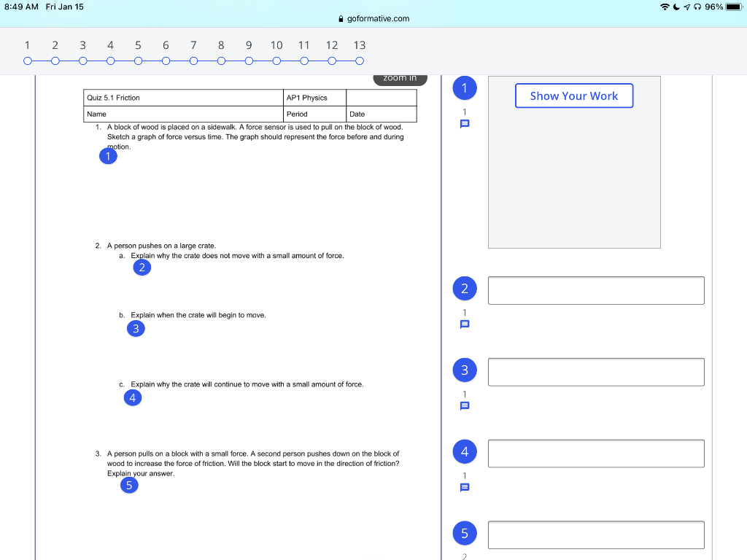Viewport: 747px width, 560px height.
Task: Jump to question 5 in progress tracker
Action: (x=138, y=61)
